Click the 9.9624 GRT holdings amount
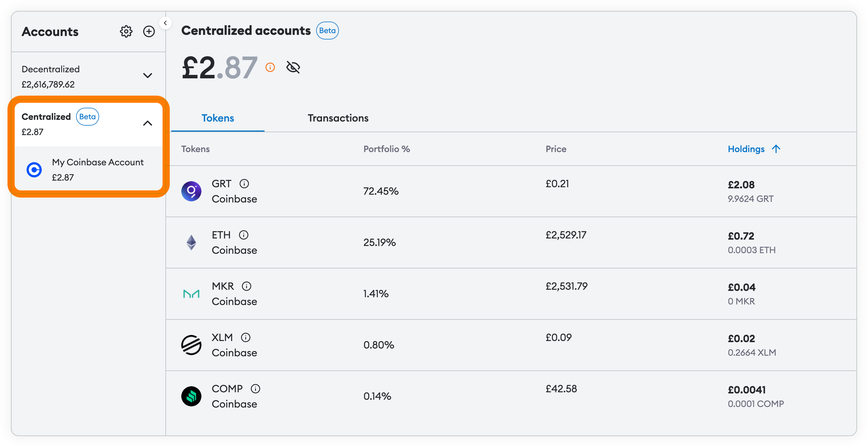This screenshot has width=868, height=447. (750, 199)
